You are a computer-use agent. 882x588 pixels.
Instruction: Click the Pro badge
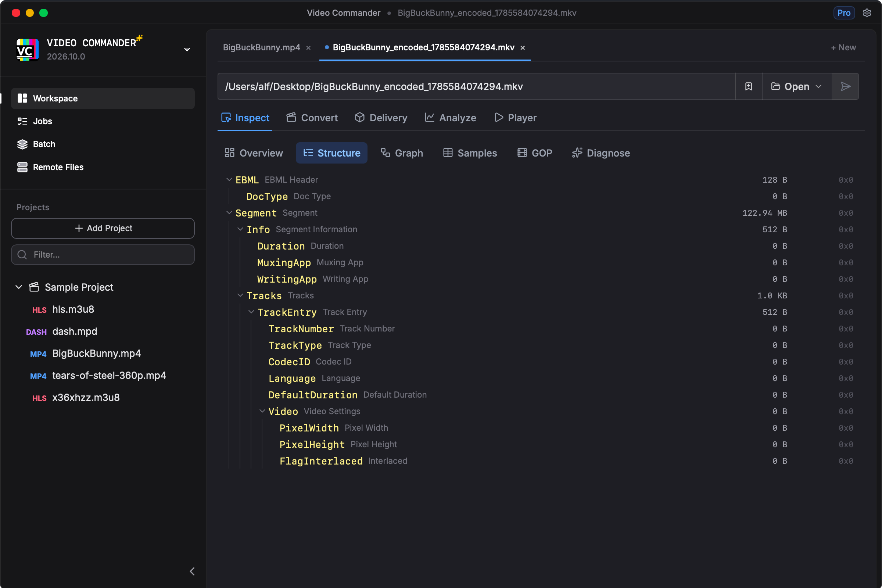844,13
